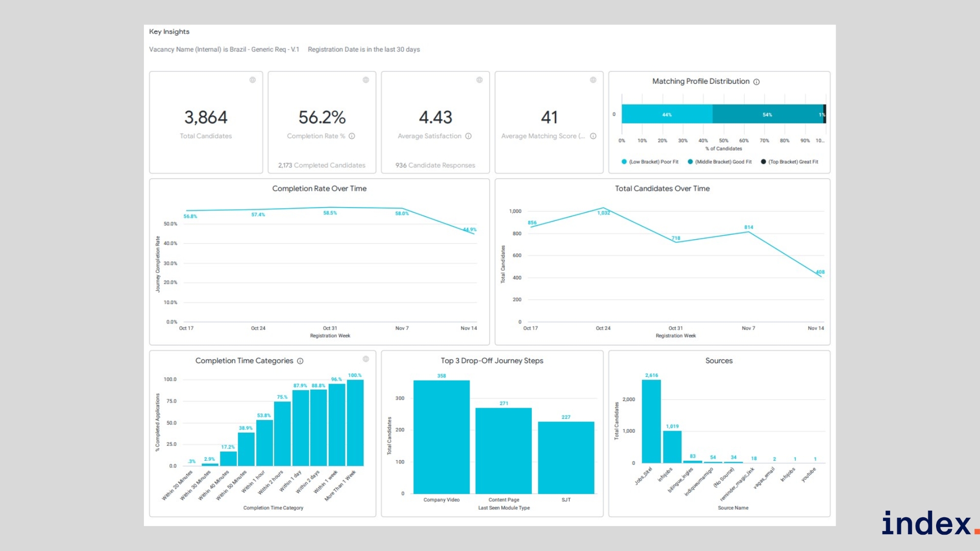Click globe icon on Average Satisfaction card
The image size is (980, 551).
pyautogui.click(x=479, y=80)
